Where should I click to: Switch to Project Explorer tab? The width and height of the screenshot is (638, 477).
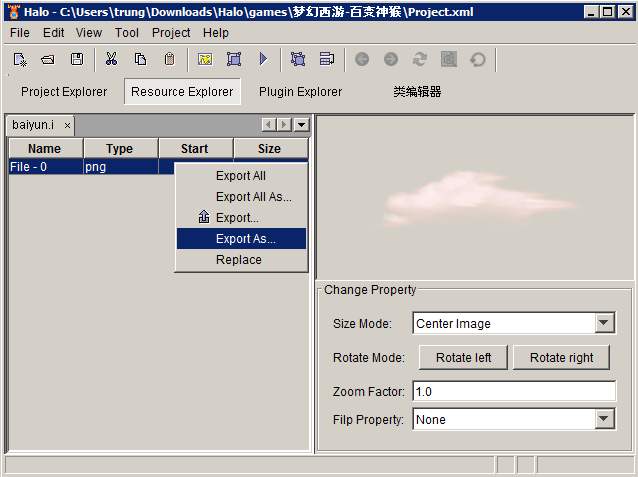pyautogui.click(x=64, y=92)
